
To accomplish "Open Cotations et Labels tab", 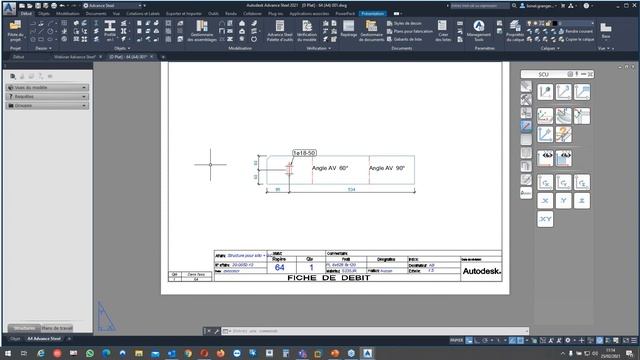I will pos(143,13).
